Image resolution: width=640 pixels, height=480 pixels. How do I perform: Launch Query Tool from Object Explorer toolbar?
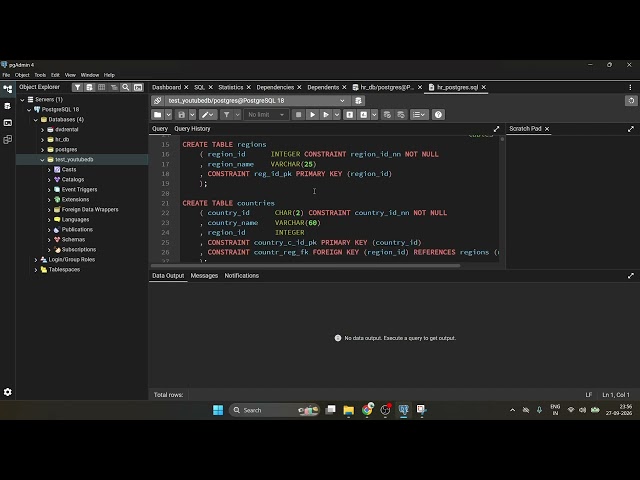89,87
